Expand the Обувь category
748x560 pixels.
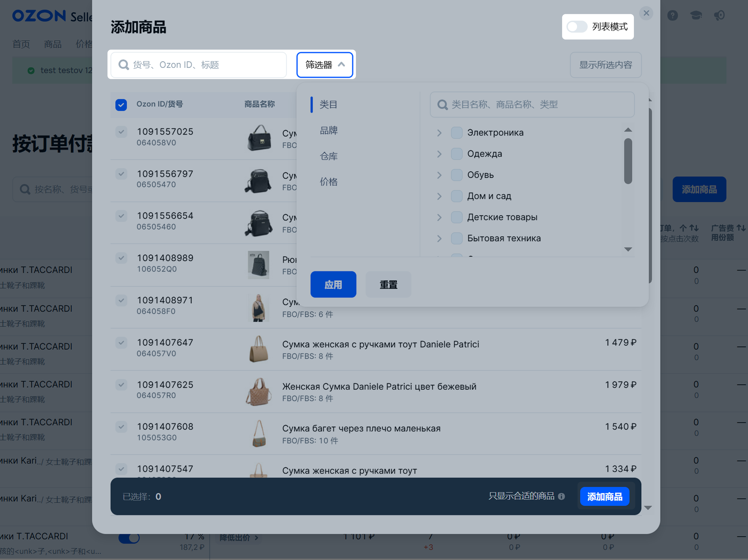(x=439, y=175)
